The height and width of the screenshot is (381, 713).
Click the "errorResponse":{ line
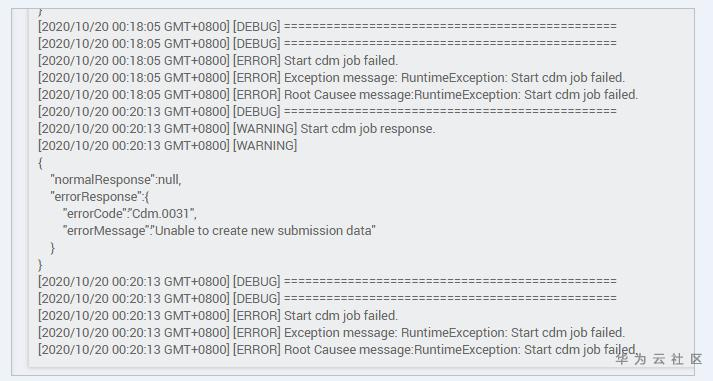click(x=100, y=197)
